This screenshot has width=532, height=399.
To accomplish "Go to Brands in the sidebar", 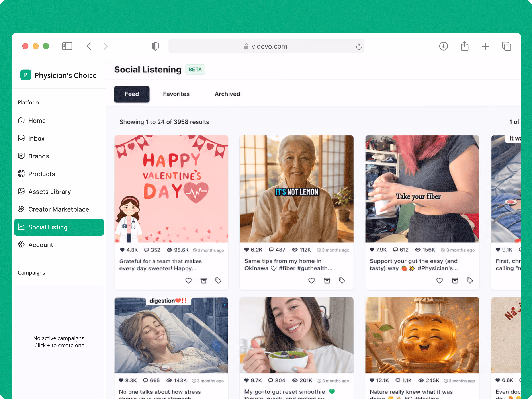I will click(59, 156).
